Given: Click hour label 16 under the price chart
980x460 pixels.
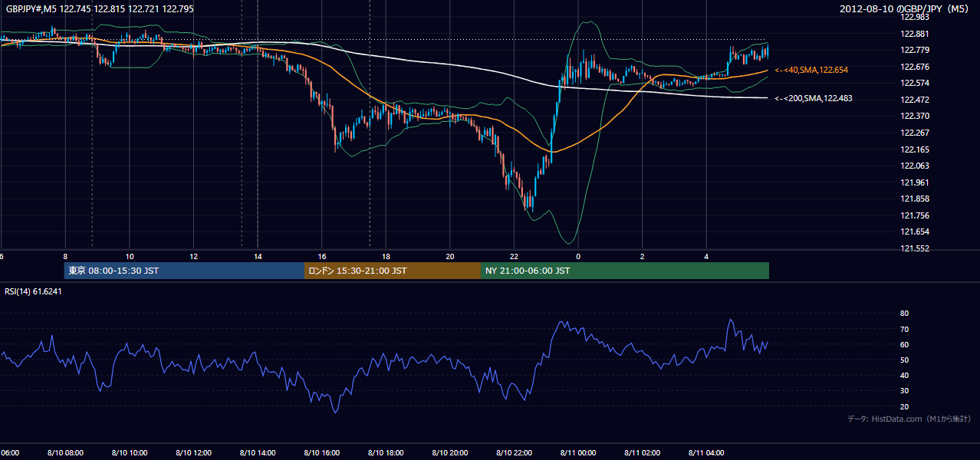Looking at the screenshot, I should click(x=322, y=256).
